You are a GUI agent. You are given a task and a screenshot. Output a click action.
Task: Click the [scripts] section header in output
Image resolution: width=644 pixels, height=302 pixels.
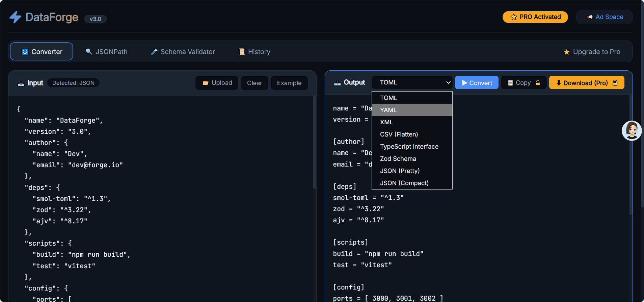[x=350, y=242]
